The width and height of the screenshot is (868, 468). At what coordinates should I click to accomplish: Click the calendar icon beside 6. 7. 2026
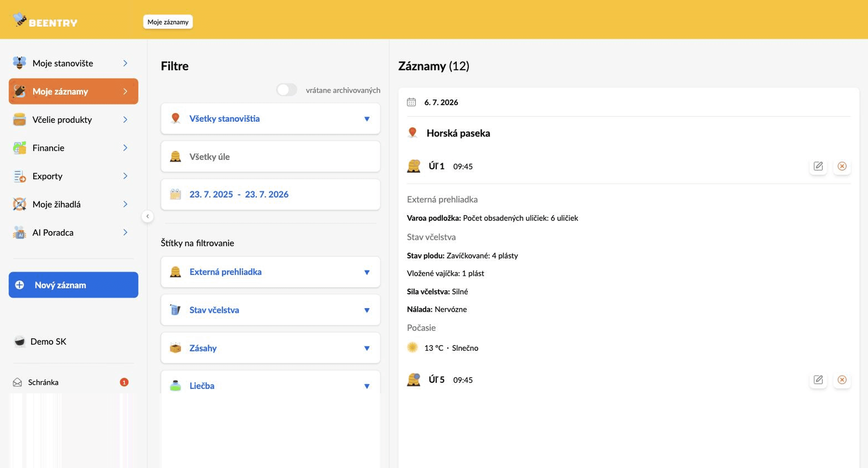tap(411, 102)
